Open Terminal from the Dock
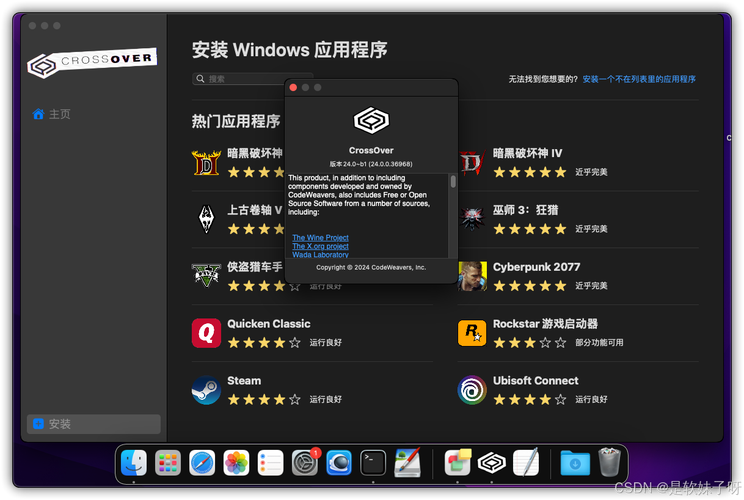Screen dimensions: 744x500 tap(373, 463)
